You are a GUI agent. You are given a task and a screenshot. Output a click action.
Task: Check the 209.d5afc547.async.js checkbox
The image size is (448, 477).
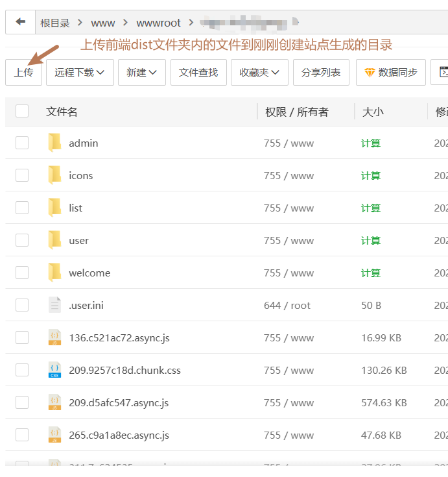pos(22,402)
